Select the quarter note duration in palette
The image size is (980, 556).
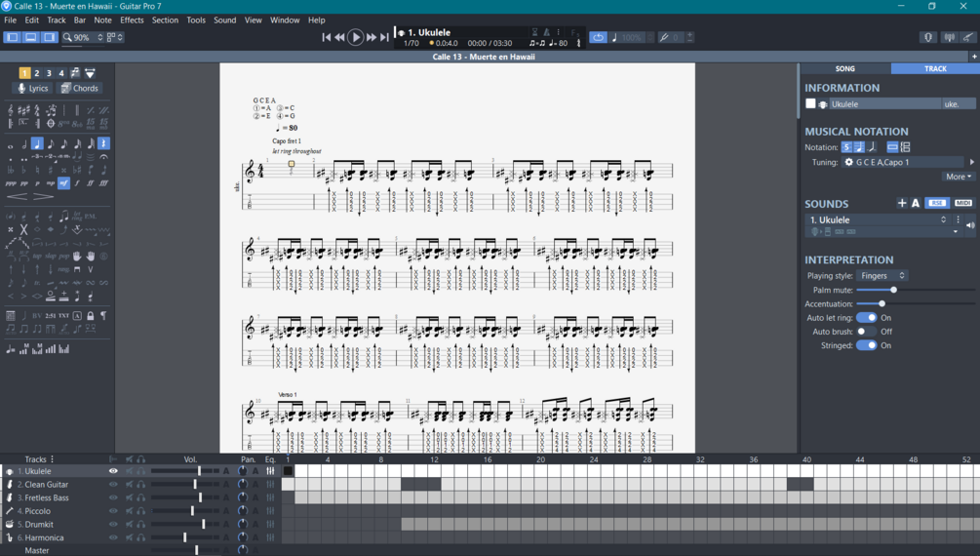point(37,143)
